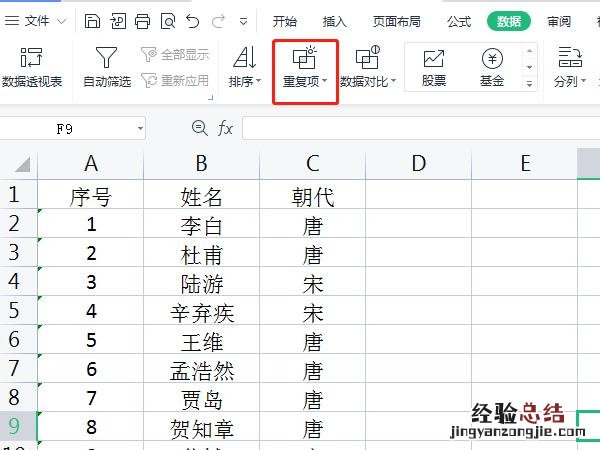Click the zoom magnifier beside fx

199,128
